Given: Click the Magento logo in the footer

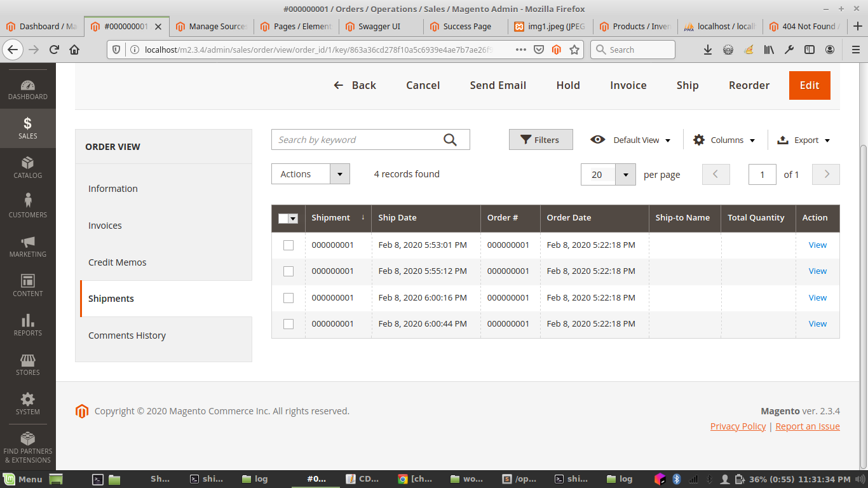Looking at the screenshot, I should tap(82, 411).
